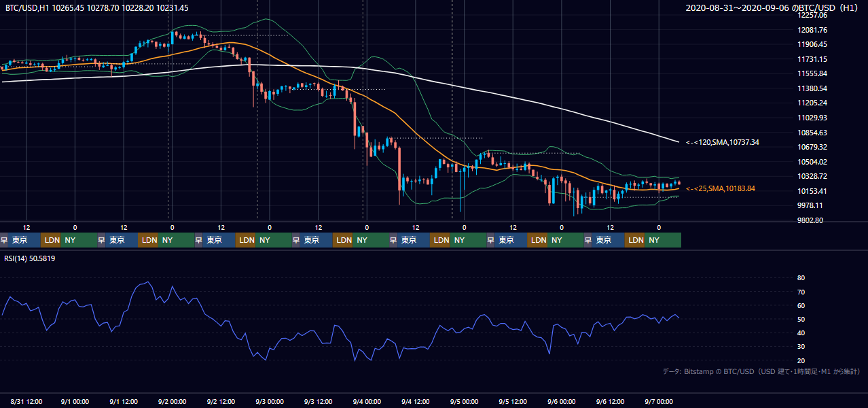Screen dimensions: 868x408
Task: Click the 25 SMA 10183.84 label
Action: [x=721, y=188]
